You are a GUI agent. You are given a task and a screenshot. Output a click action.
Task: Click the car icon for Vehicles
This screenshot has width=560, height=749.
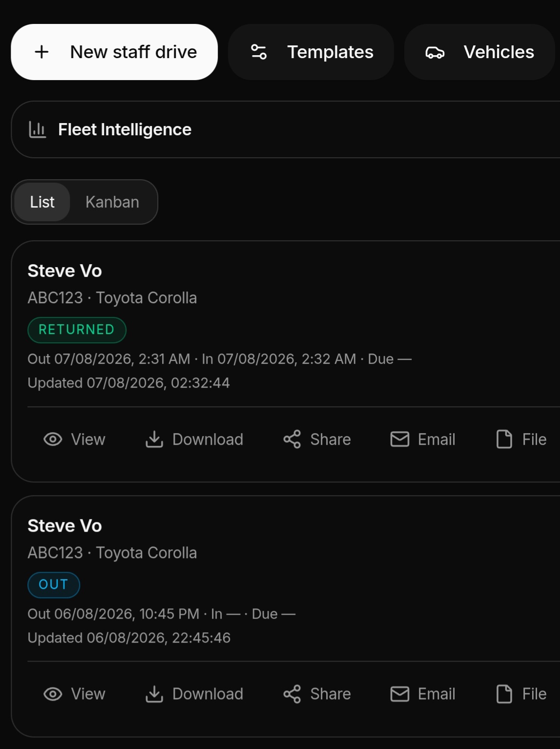[x=435, y=52]
